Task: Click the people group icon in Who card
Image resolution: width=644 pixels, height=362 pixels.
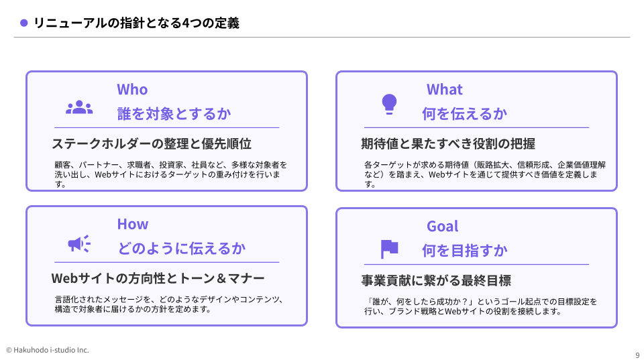Action: pos(79,107)
